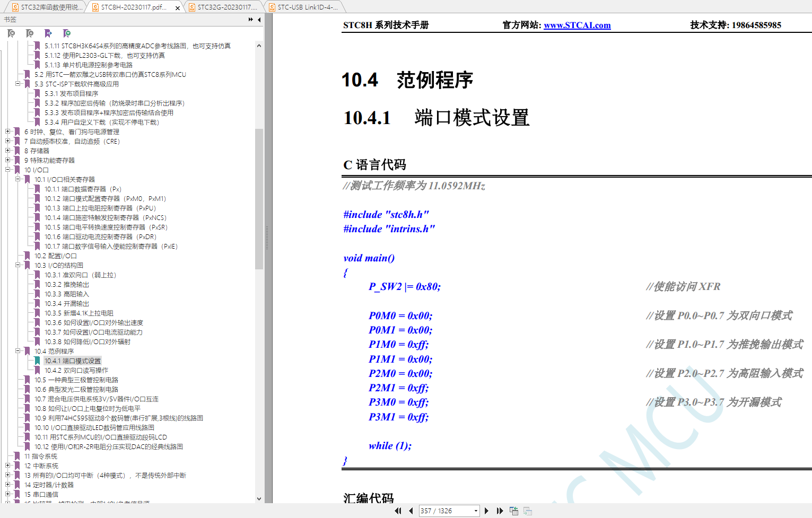812x518 pixels.
Task: Collapse the 10.4 范例程序 node
Action: click(18, 351)
